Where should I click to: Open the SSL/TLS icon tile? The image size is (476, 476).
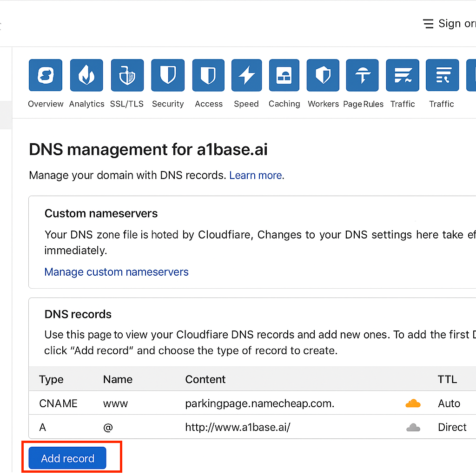[x=127, y=75]
